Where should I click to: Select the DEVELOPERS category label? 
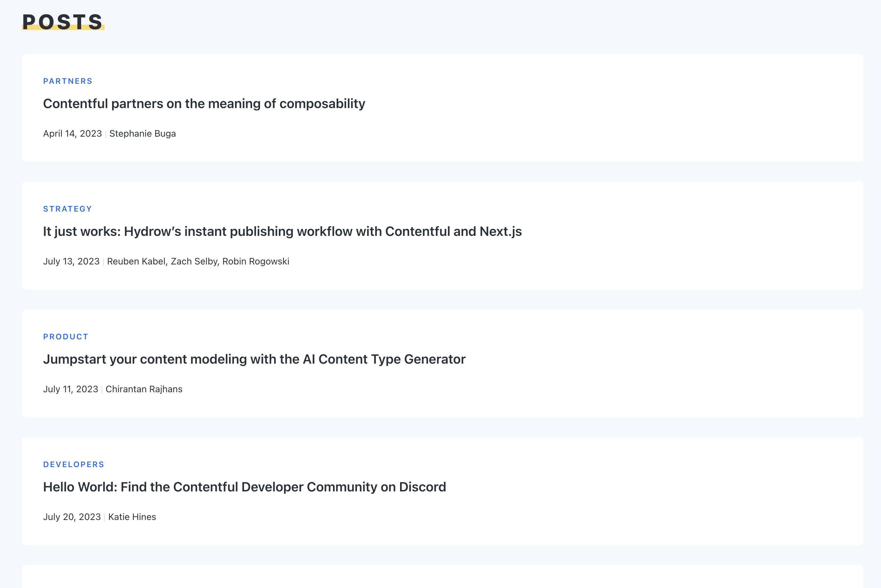click(74, 464)
